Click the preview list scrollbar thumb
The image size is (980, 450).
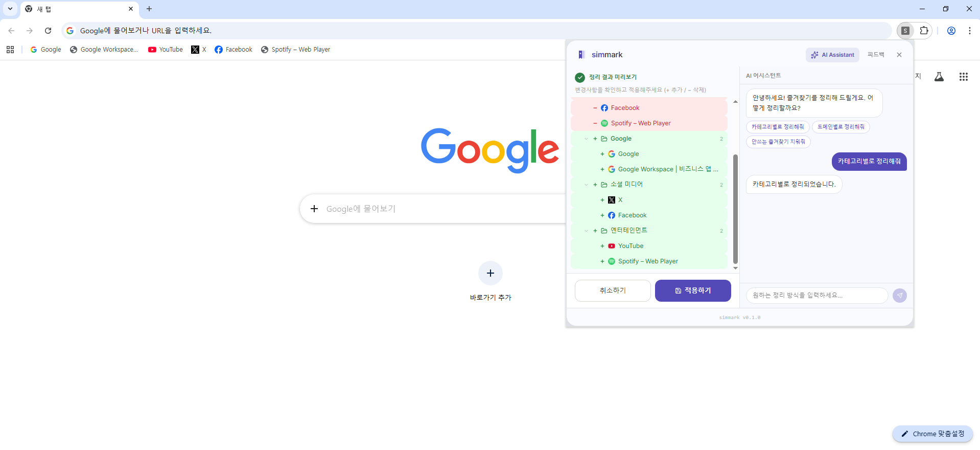735,209
